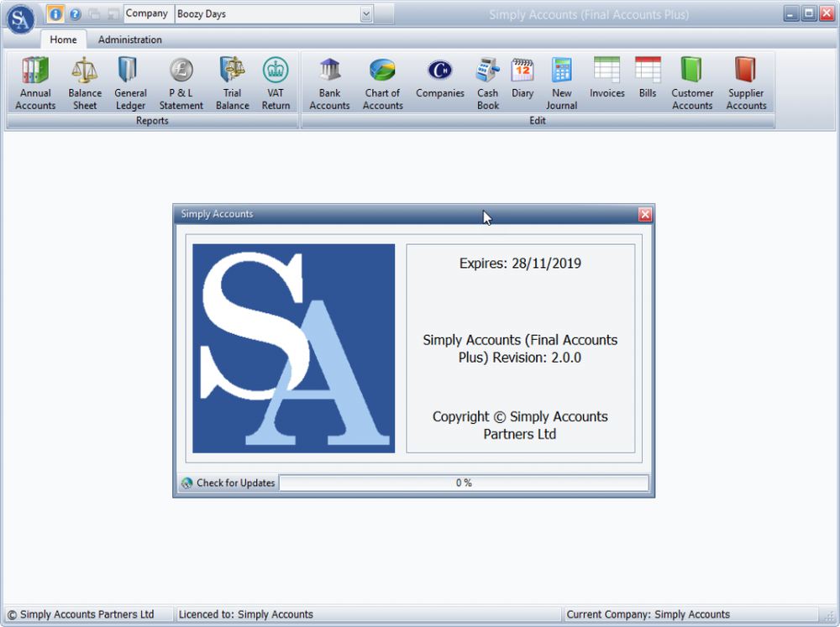
Task: Switch to the Administration tab
Action: (x=129, y=39)
